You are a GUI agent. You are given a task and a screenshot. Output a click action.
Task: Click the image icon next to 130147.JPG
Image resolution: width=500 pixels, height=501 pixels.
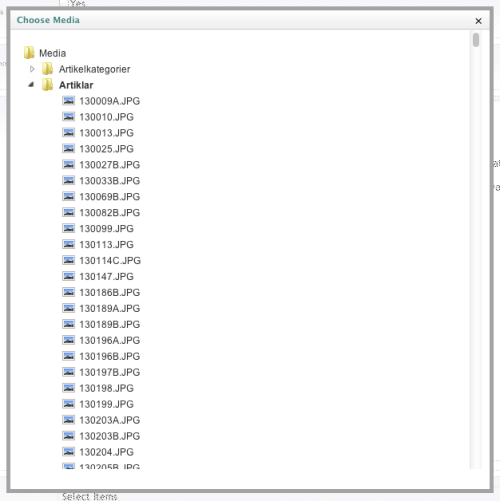(x=68, y=276)
